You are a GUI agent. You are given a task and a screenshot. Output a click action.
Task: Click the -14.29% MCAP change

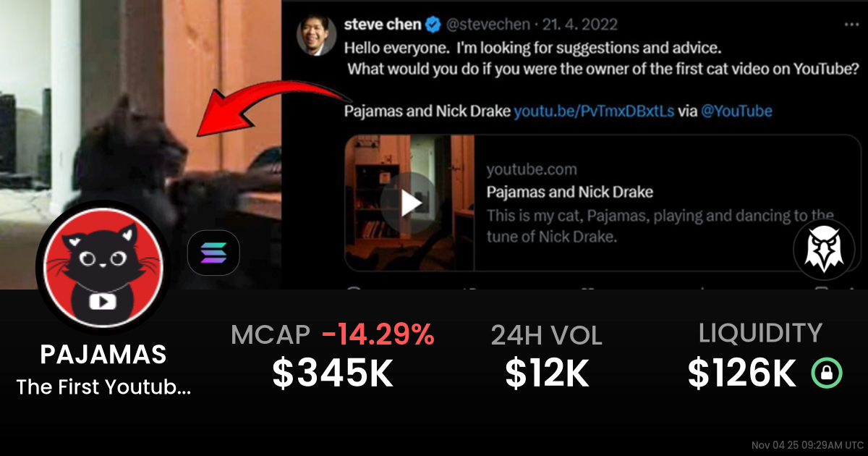[x=378, y=334]
